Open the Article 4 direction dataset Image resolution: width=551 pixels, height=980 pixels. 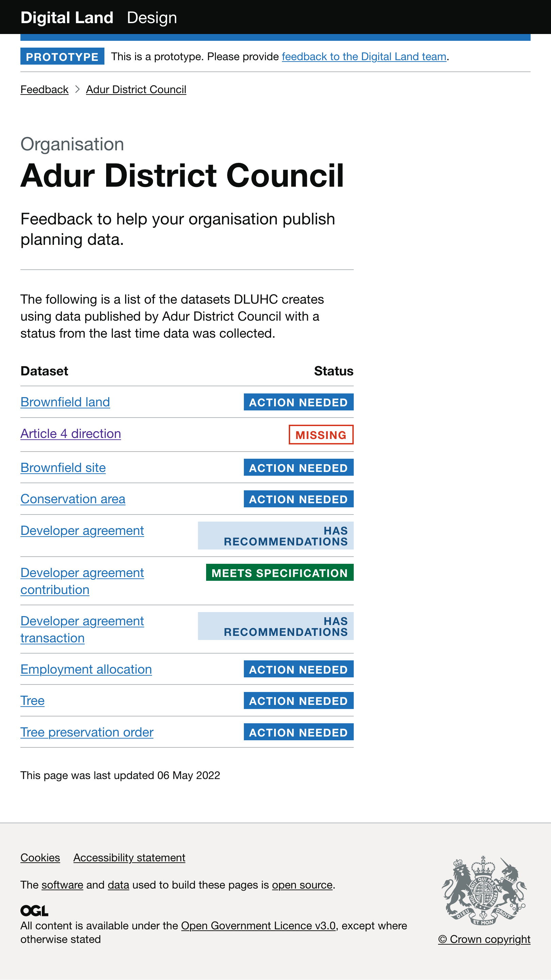70,434
